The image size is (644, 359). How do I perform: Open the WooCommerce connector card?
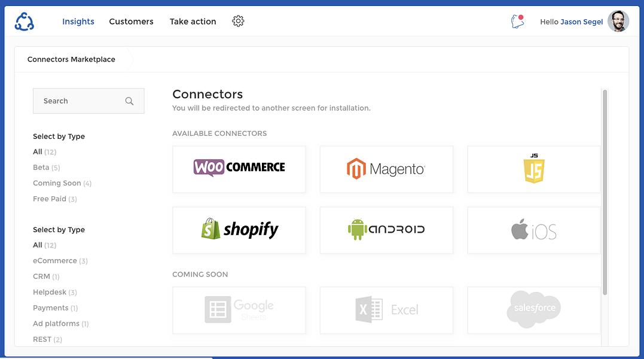click(x=239, y=169)
